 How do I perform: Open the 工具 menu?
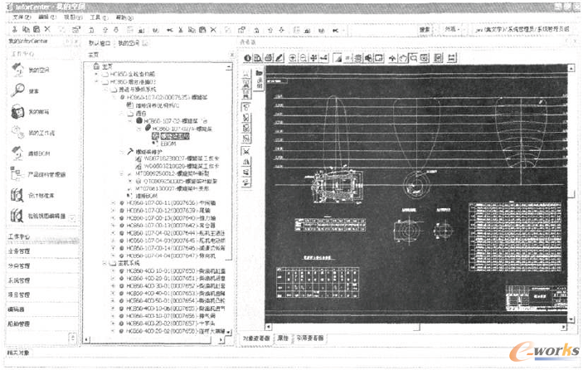pyautogui.click(x=99, y=17)
